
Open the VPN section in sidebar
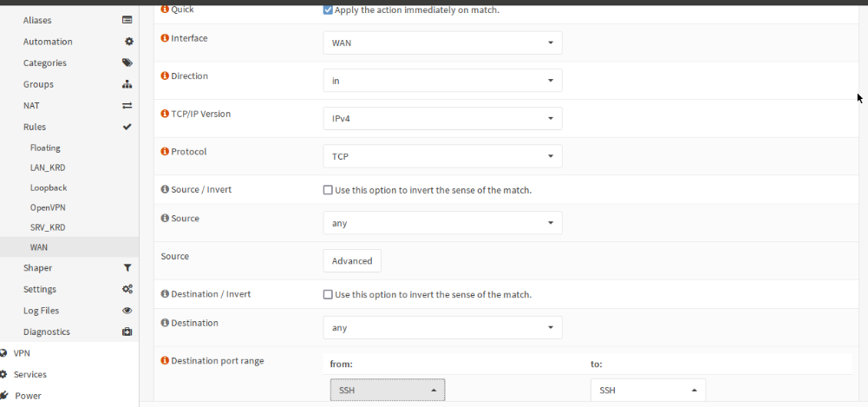click(22, 353)
